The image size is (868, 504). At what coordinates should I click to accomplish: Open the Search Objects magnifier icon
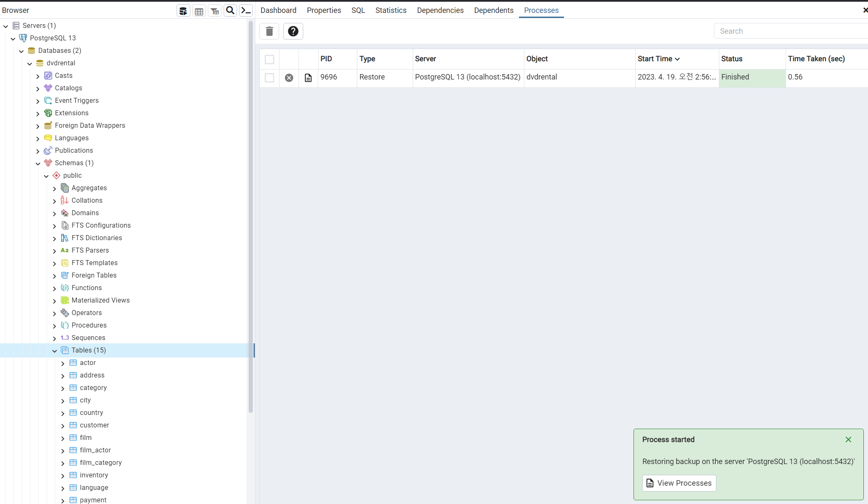coord(230,10)
